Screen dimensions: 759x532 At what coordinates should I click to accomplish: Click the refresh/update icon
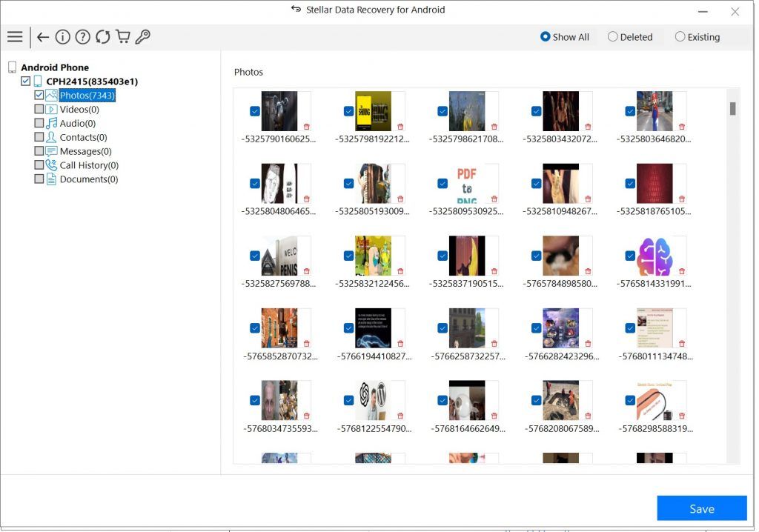[x=102, y=37]
